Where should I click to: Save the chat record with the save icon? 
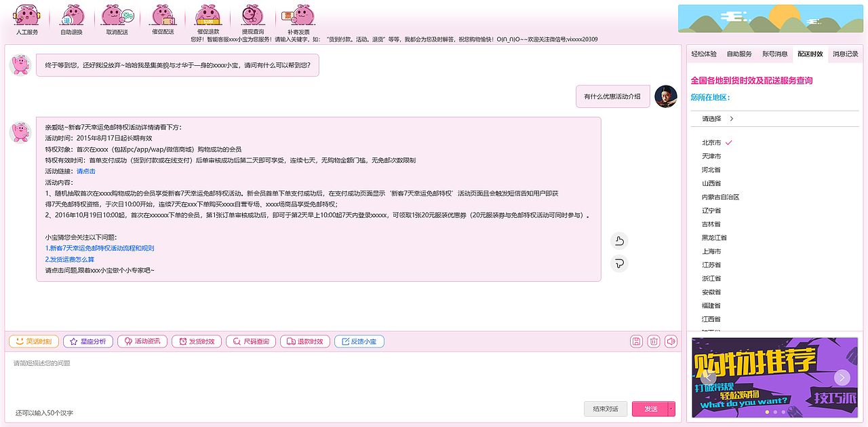pos(636,341)
